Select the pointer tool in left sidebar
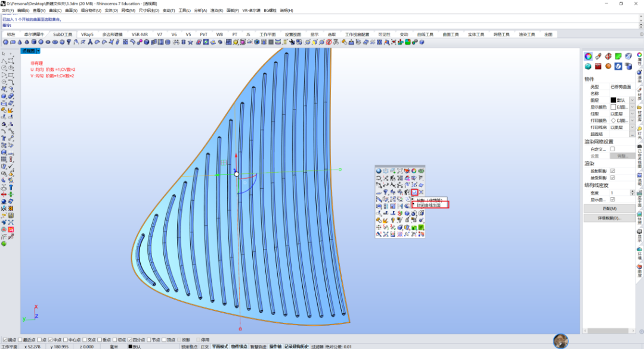The height and width of the screenshot is (349, 644). click(4, 54)
